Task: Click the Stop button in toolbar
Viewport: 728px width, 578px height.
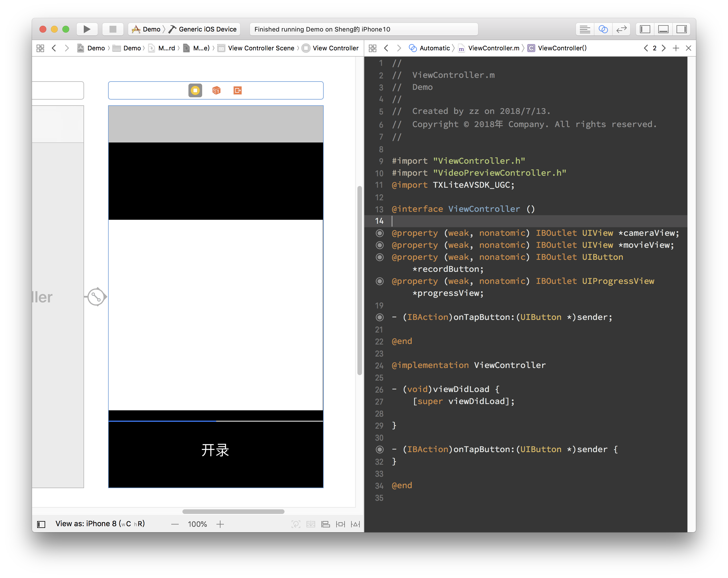Action: pyautogui.click(x=113, y=29)
